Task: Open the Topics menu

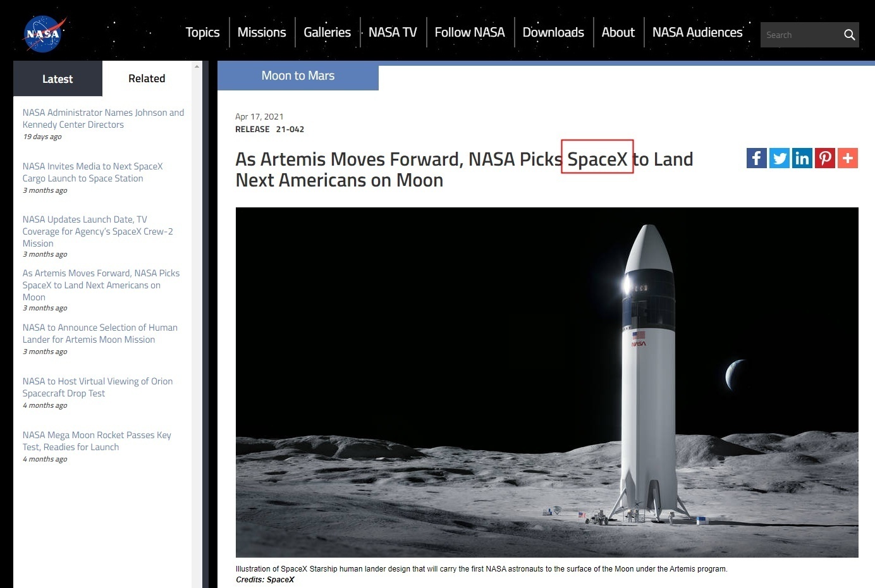Action: pyautogui.click(x=202, y=32)
